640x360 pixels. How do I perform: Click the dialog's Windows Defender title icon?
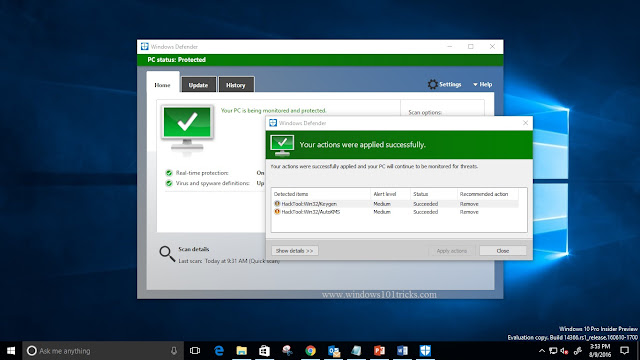pos(273,123)
